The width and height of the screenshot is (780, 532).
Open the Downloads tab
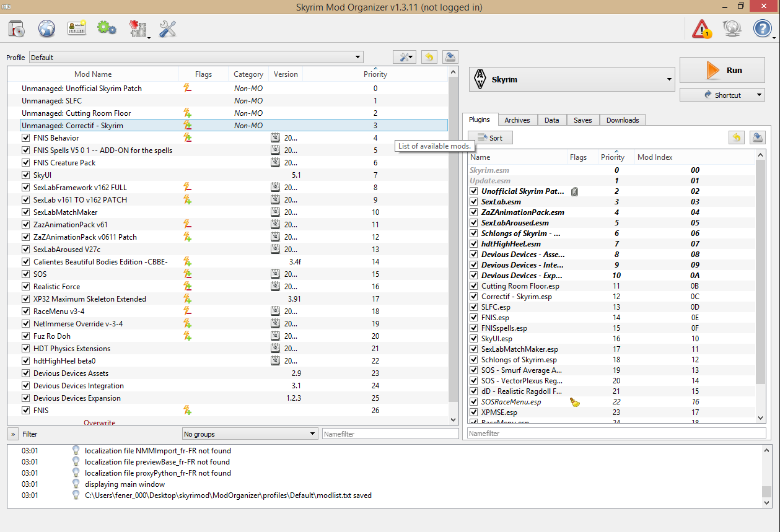point(622,120)
